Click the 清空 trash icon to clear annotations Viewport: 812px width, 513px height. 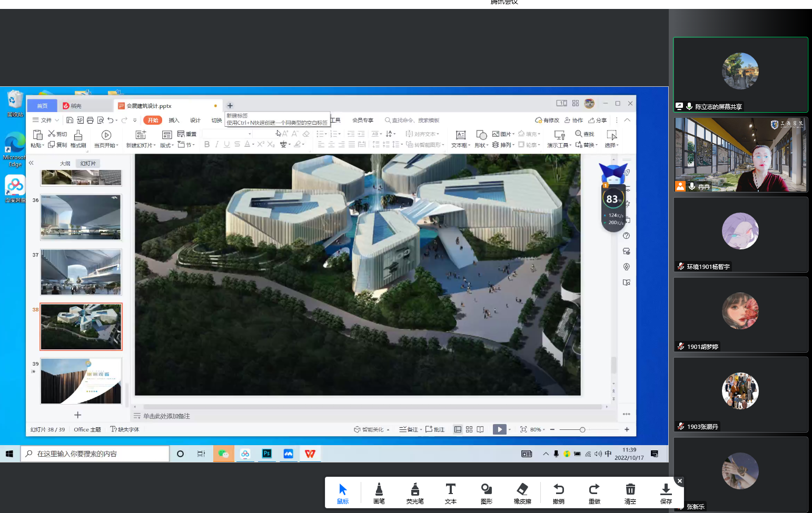pyautogui.click(x=630, y=493)
